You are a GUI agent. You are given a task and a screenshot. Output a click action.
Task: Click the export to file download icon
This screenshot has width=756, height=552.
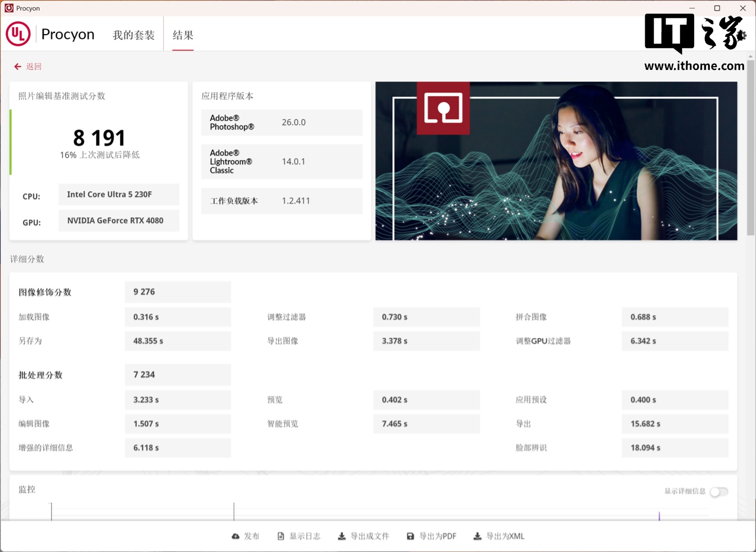click(x=342, y=536)
